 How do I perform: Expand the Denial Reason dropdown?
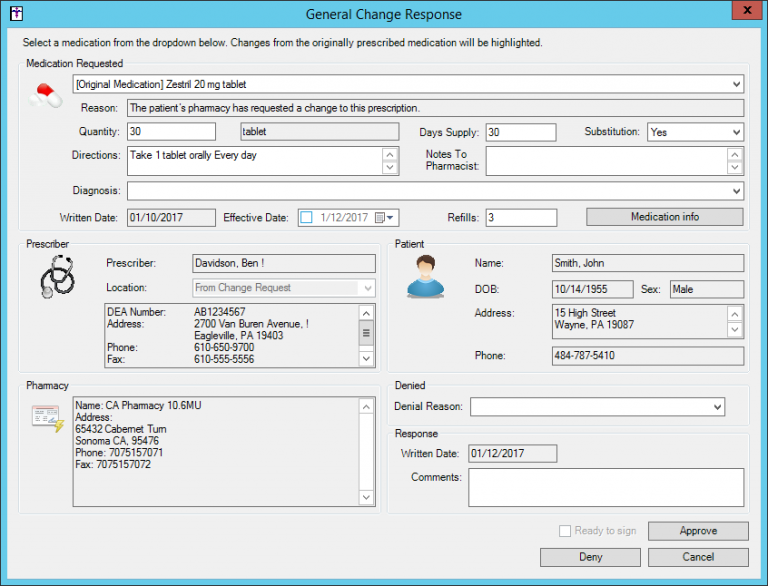click(x=717, y=407)
